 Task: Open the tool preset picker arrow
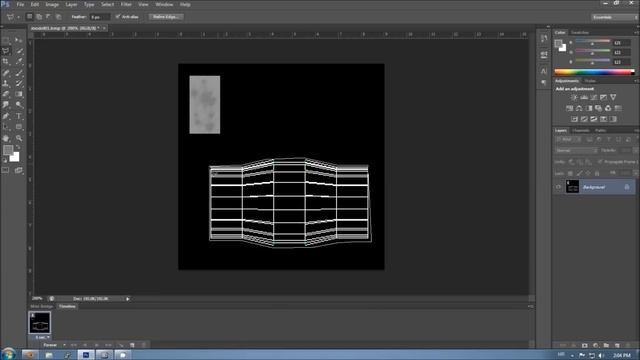pos(18,17)
